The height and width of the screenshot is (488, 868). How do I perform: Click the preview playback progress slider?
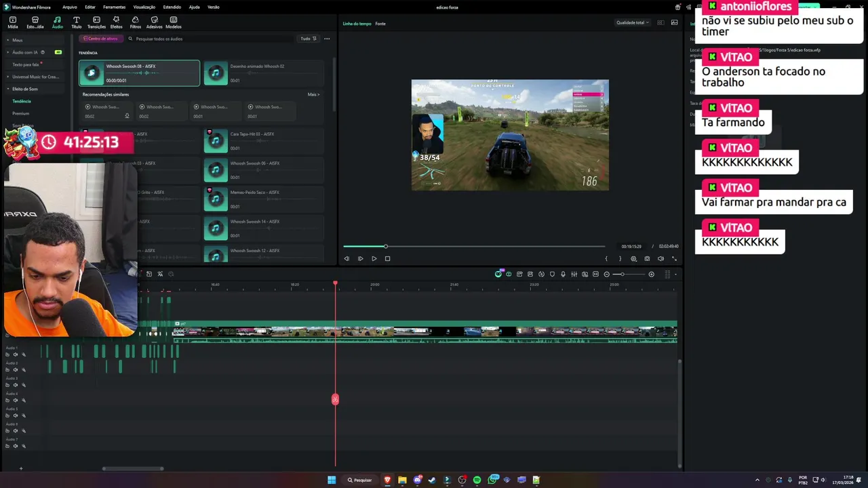[474, 246]
